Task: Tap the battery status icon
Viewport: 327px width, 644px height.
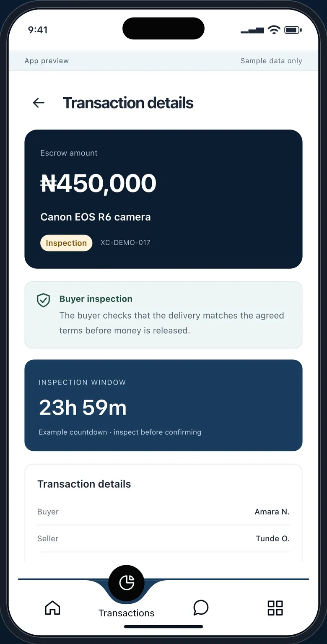Action: click(x=293, y=30)
